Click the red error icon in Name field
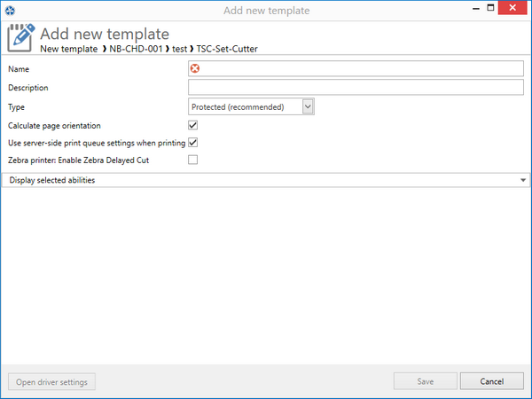The height and width of the screenshot is (399, 532). click(x=195, y=68)
